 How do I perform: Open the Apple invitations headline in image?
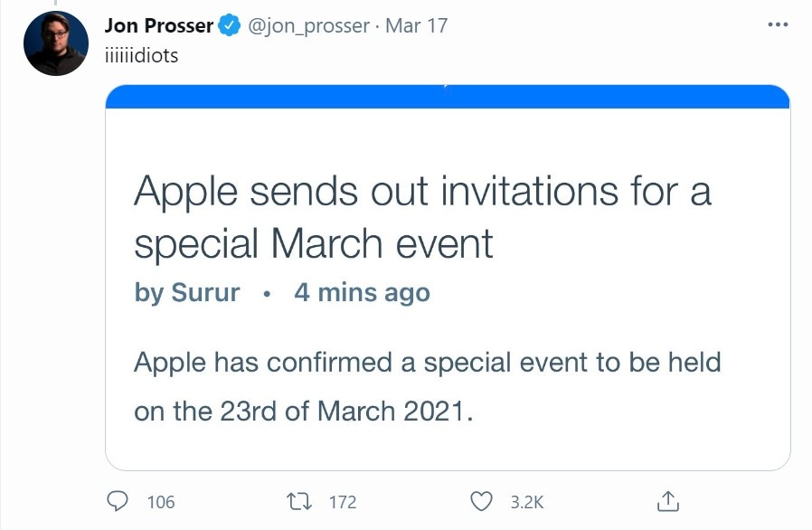pos(422,217)
